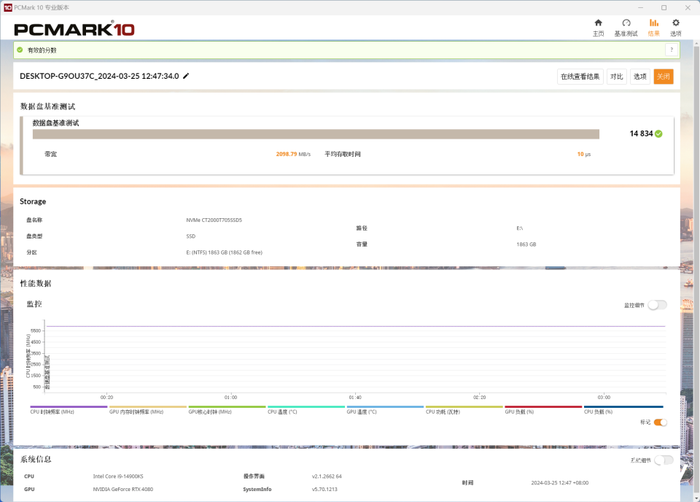Maximize the PCMark 10 window
700x502 pixels.
coord(664,8)
